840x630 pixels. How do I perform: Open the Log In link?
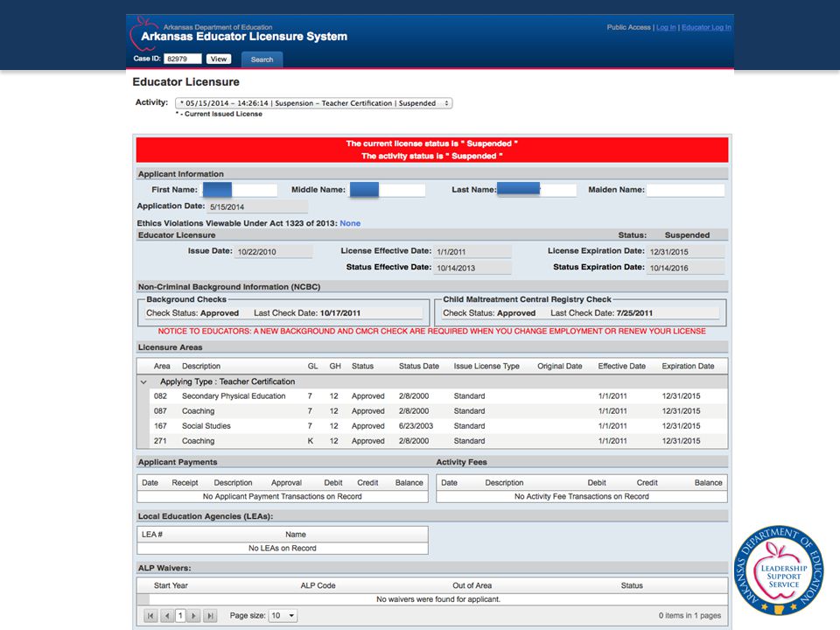(666, 27)
